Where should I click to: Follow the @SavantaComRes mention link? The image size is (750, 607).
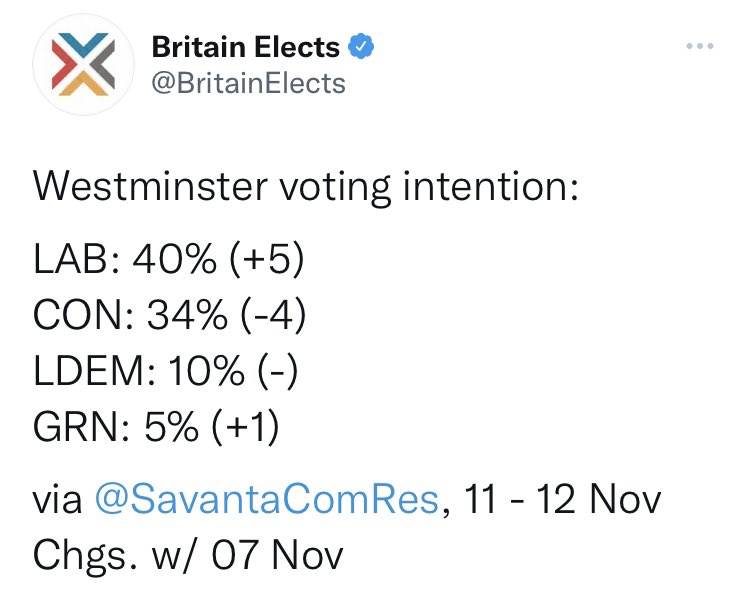pos(267,498)
